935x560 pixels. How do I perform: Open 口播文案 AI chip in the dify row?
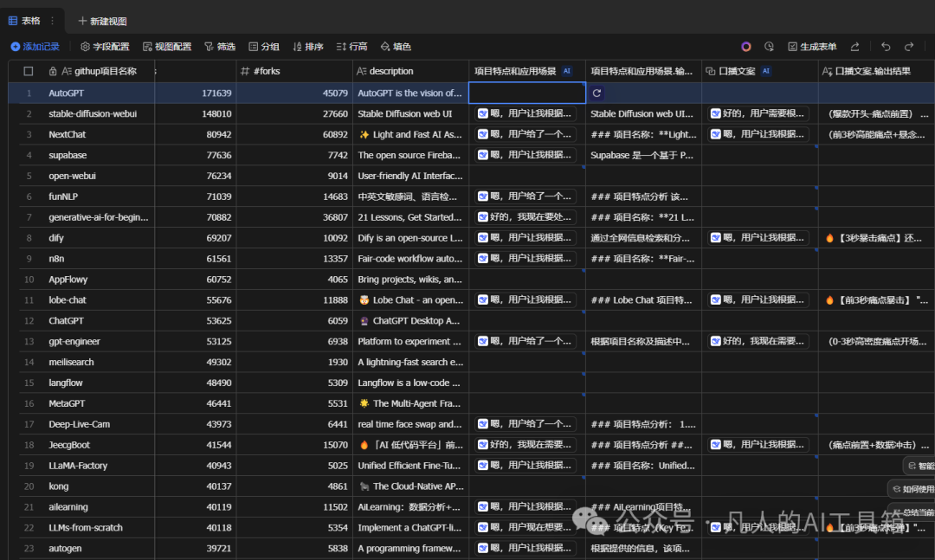tap(758, 238)
